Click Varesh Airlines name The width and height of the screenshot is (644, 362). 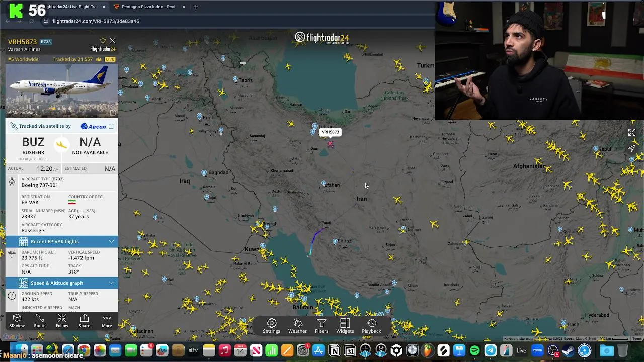[x=24, y=49]
